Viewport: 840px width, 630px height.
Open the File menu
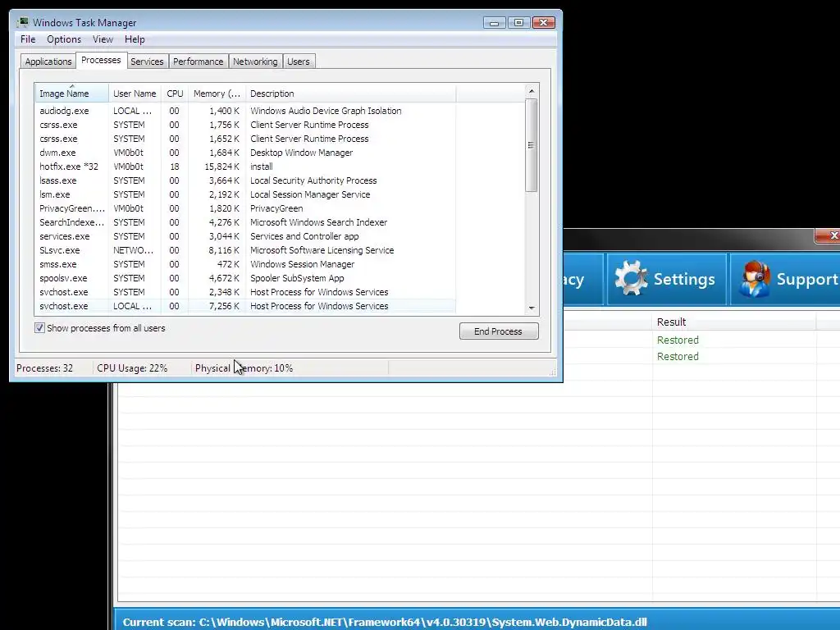[x=28, y=39]
